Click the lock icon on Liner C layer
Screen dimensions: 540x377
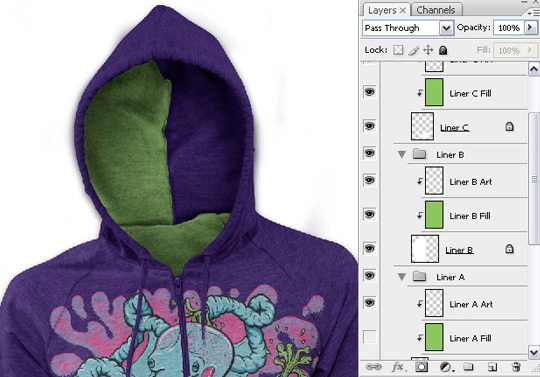coord(509,127)
